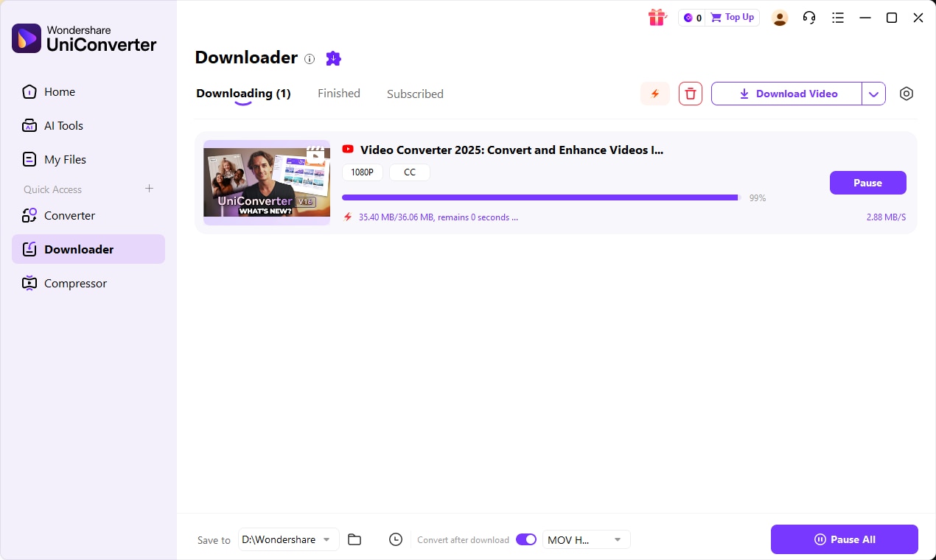
Task: Expand the Download Video dropdown arrow
Action: 873,94
